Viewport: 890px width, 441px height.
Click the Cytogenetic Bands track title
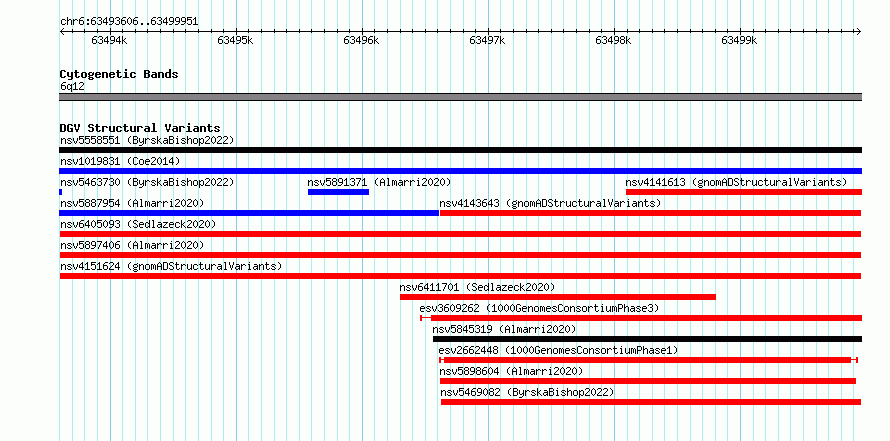click(x=119, y=74)
